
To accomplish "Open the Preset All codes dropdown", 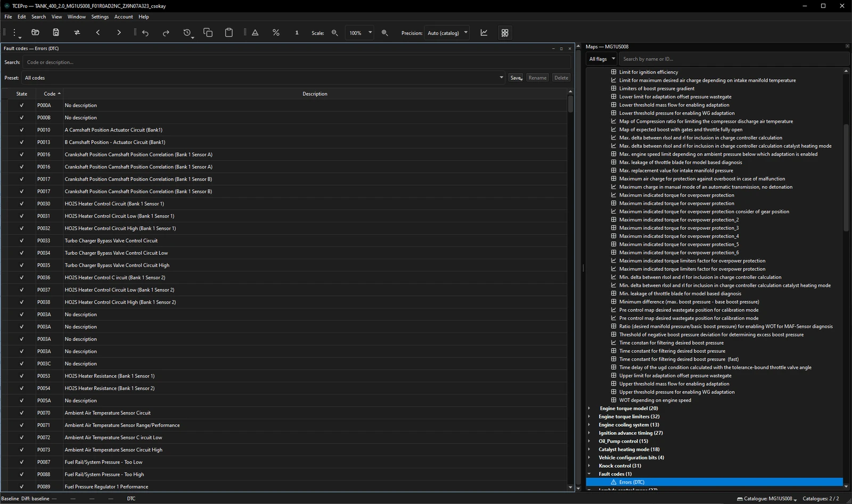I will 264,78.
